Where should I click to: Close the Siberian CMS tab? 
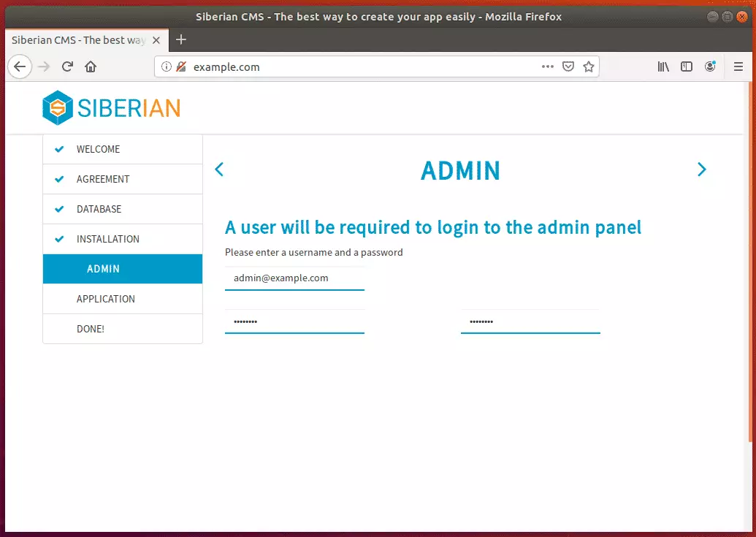pyautogui.click(x=156, y=40)
